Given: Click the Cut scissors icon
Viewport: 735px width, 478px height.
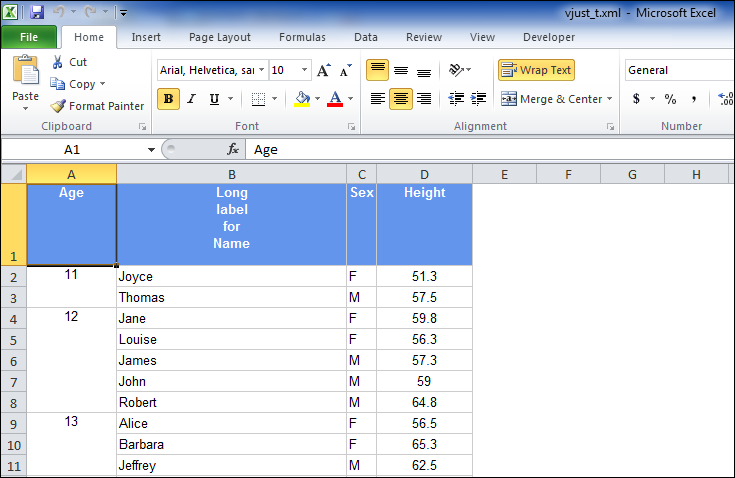Looking at the screenshot, I should click(x=58, y=63).
